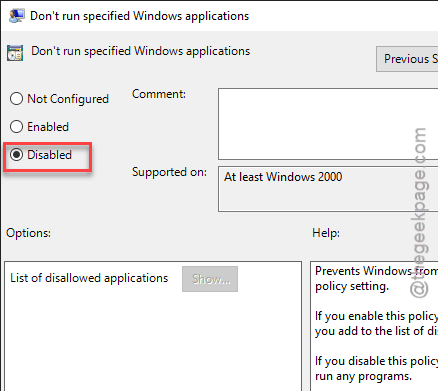Viewport: 438px width, 391px height.
Task: Click the 'Supported on:' label
Action: pyautogui.click(x=169, y=172)
